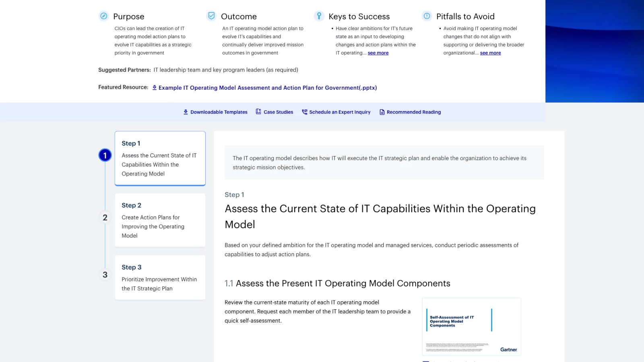This screenshot has width=644, height=362.
Task: Open Recommended Reading
Action: point(413,112)
